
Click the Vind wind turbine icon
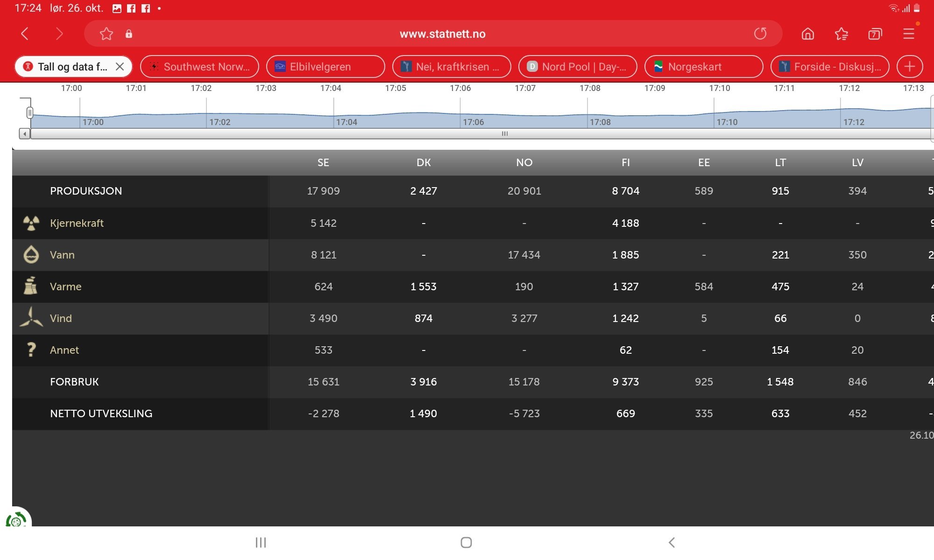click(31, 317)
